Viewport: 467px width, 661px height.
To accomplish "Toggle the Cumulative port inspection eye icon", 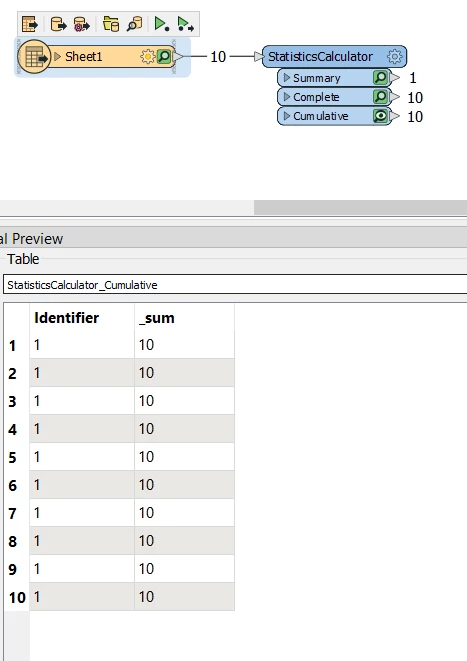I will [x=381, y=116].
